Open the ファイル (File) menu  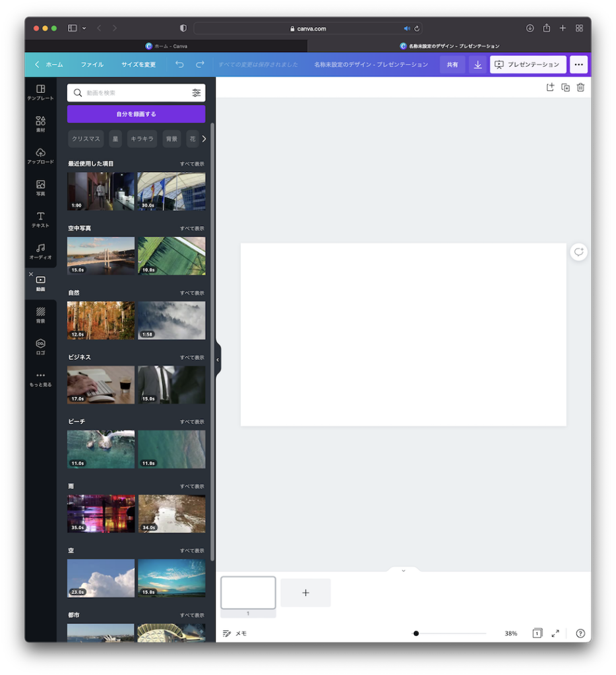click(92, 65)
